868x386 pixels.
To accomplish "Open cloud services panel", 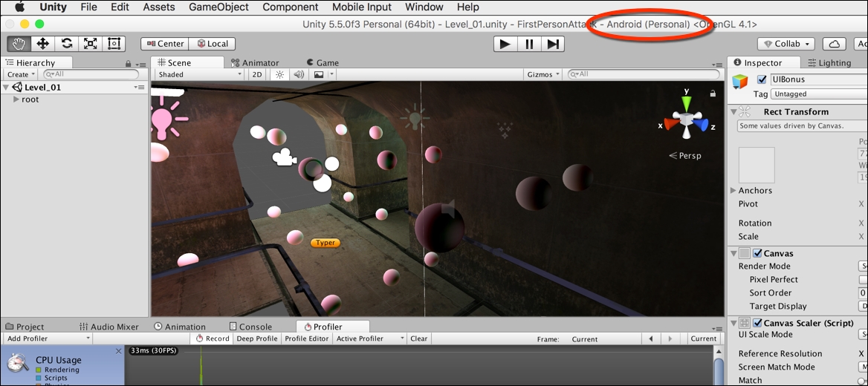I will coord(835,44).
